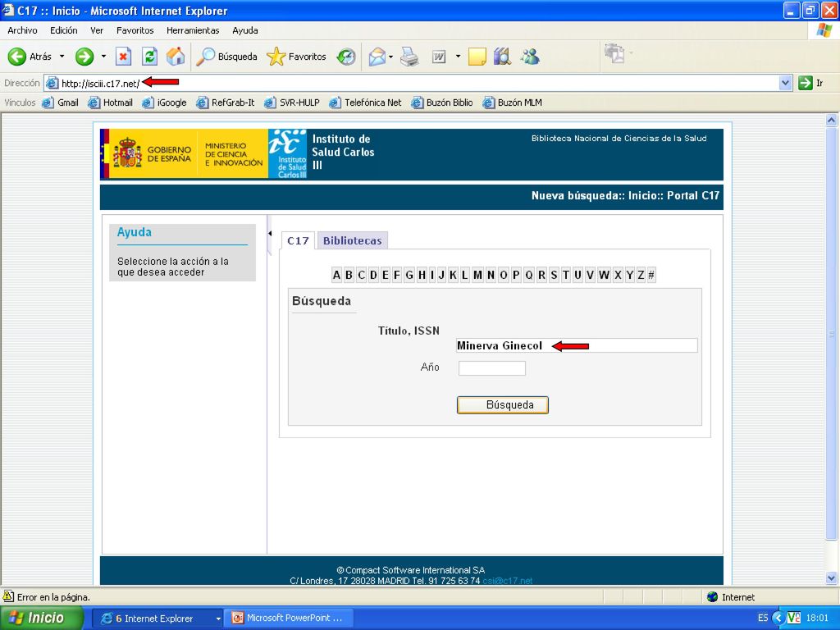Click the green Ir go button
Viewport: 840px width, 630px height.
tap(810, 83)
